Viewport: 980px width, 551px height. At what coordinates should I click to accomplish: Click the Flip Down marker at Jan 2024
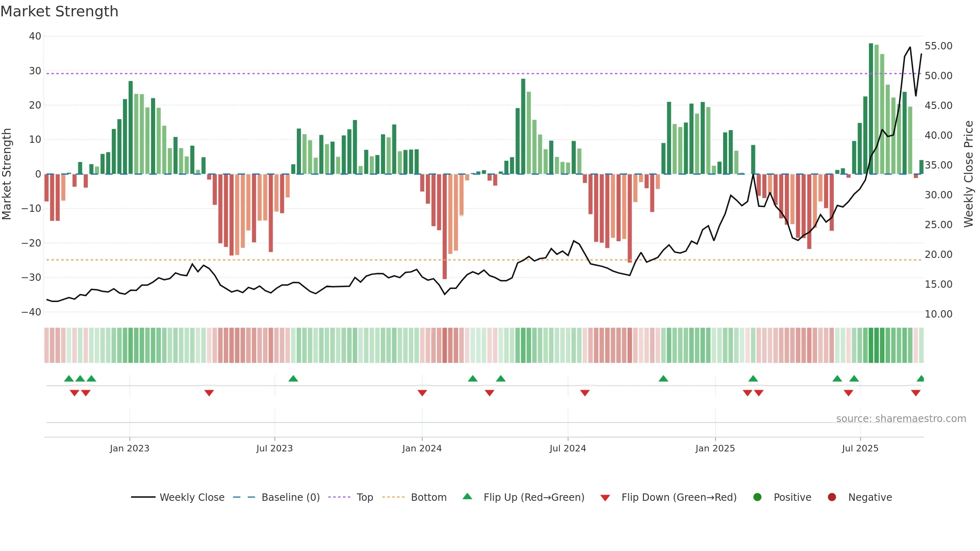[x=422, y=393]
